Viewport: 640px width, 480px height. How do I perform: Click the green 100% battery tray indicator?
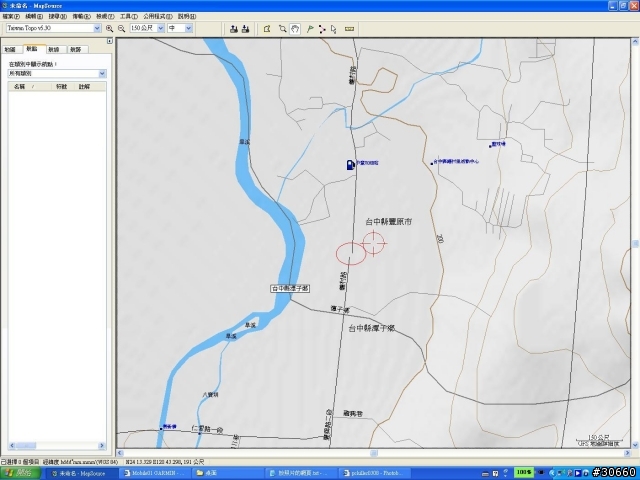tap(524, 473)
